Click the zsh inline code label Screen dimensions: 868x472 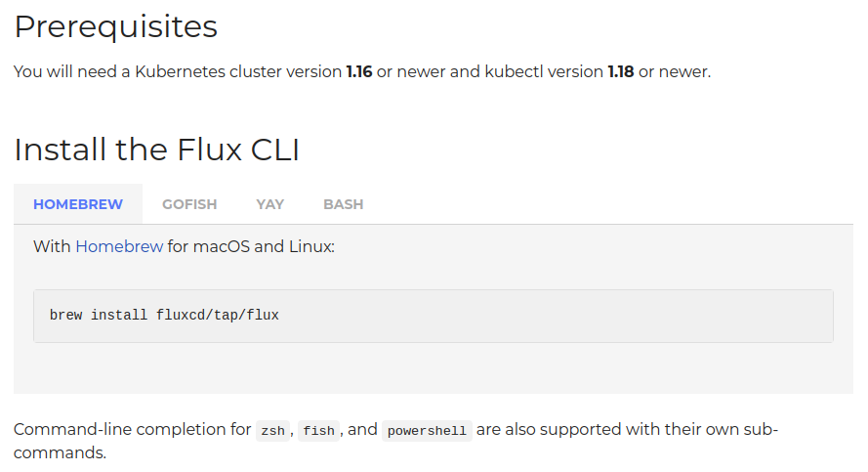pos(271,431)
